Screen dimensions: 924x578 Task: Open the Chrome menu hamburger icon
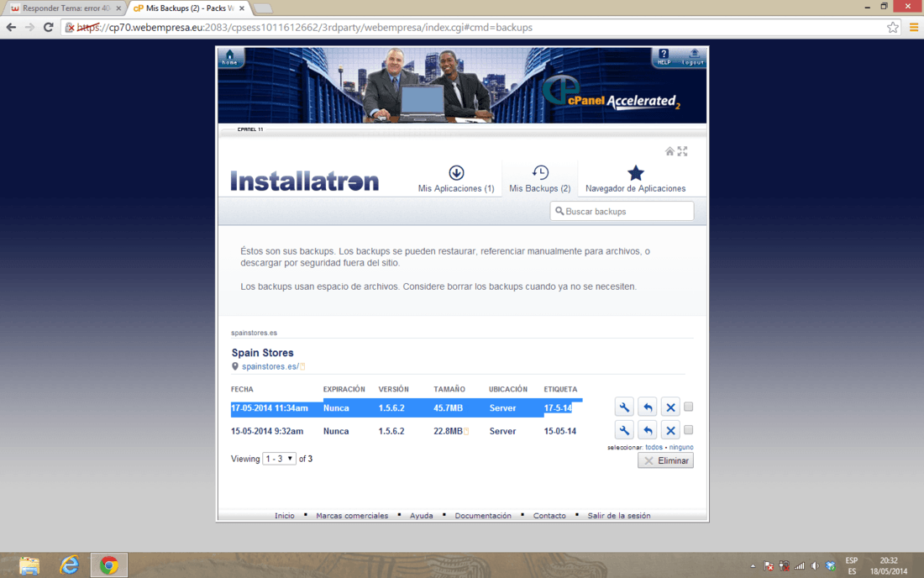913,27
